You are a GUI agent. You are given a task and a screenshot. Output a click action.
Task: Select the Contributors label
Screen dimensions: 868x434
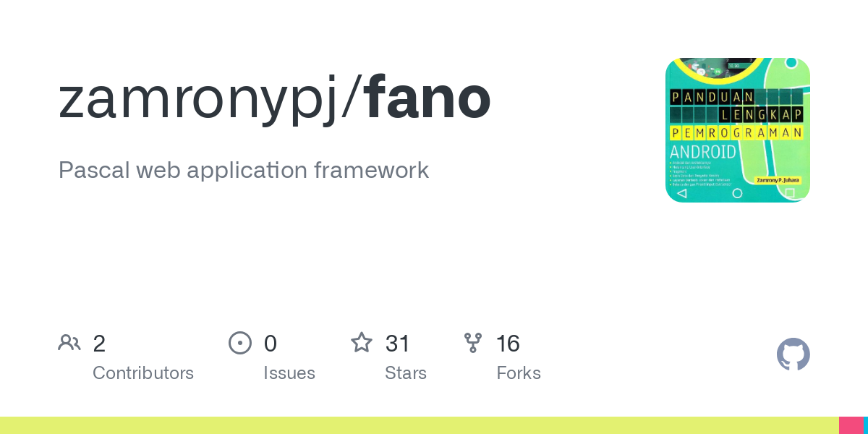tap(143, 373)
